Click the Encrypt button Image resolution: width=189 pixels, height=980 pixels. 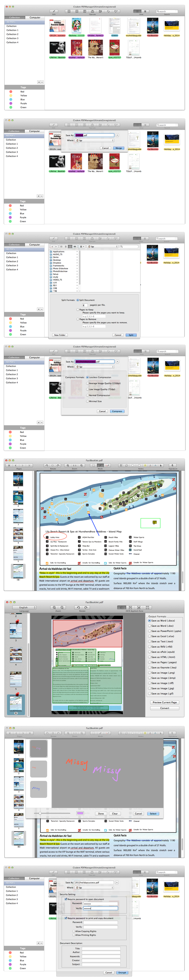point(122,972)
